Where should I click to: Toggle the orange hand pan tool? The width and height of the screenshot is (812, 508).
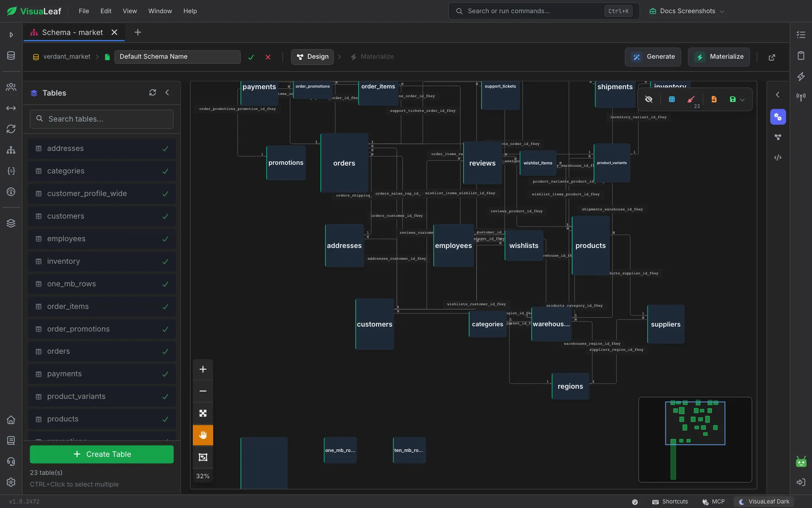(x=203, y=435)
